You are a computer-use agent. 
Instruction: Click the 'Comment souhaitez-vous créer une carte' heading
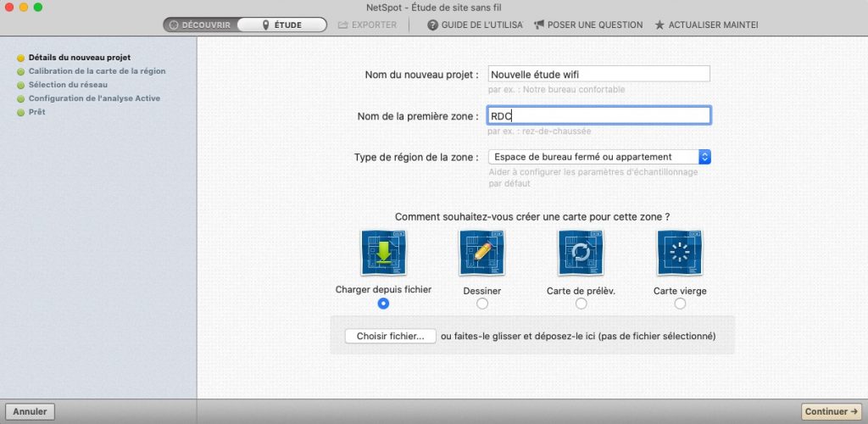pyautogui.click(x=532, y=217)
